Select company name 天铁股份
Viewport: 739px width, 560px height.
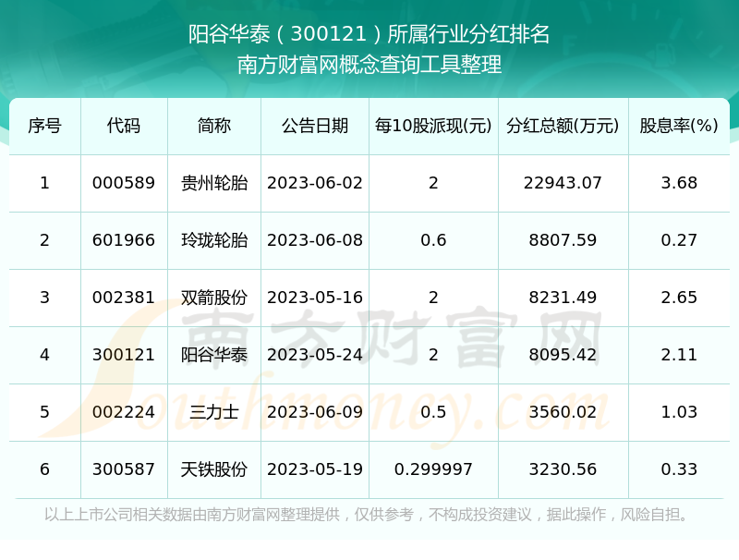click(214, 469)
